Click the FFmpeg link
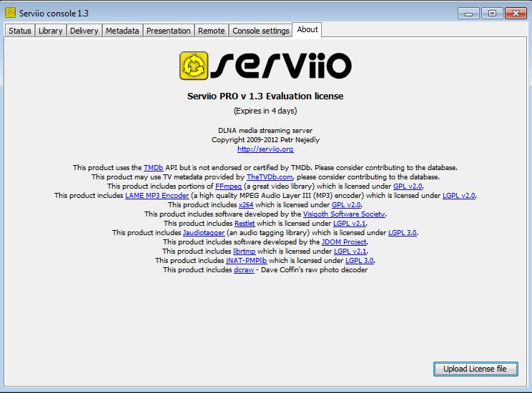This screenshot has width=532, height=393. point(228,186)
